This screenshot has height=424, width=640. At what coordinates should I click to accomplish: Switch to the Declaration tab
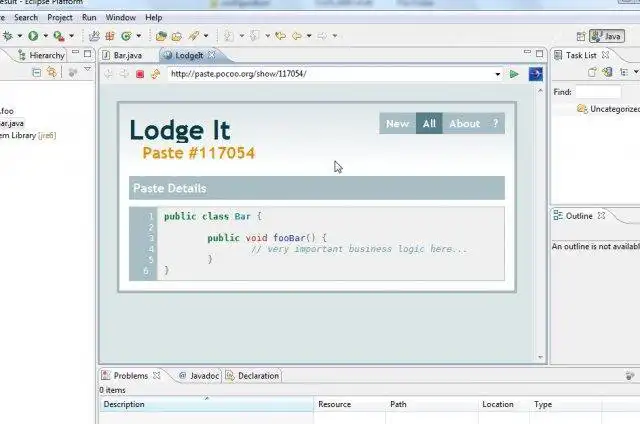click(253, 376)
